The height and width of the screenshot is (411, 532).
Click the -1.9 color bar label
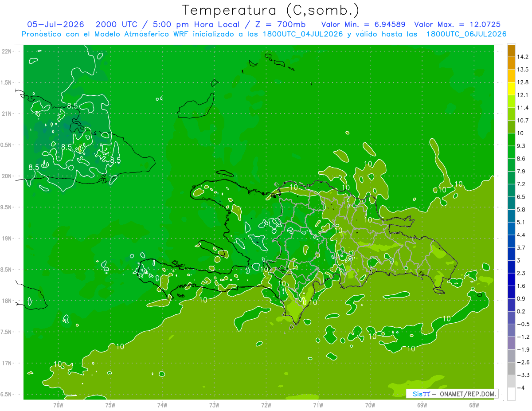point(523,349)
